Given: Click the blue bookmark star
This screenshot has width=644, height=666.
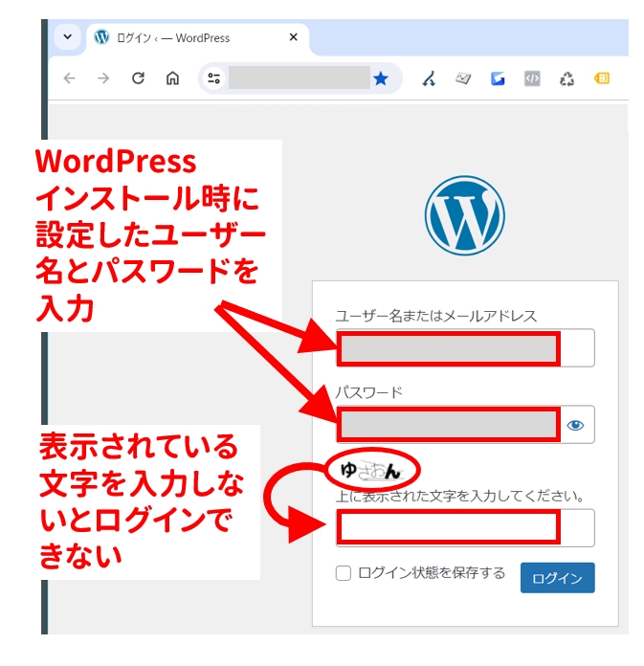Looking at the screenshot, I should coord(381,78).
